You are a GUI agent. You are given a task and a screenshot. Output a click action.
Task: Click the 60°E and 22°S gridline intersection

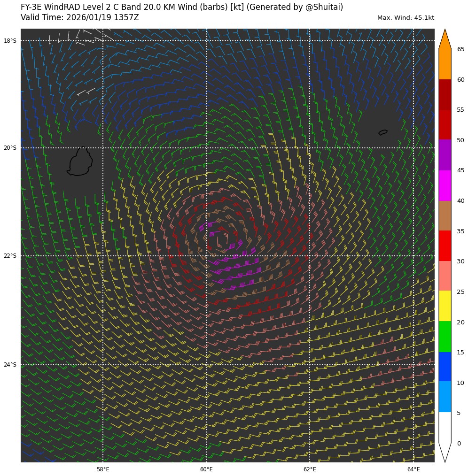pos(206,256)
